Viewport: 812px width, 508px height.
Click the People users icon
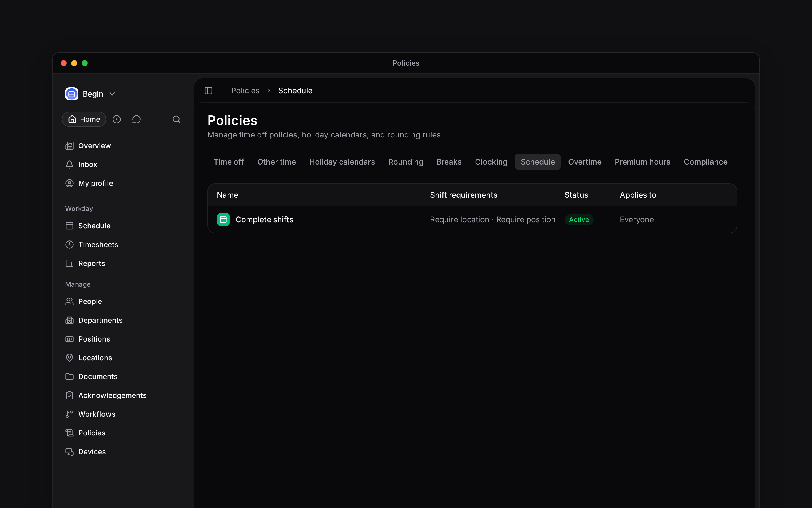click(70, 301)
